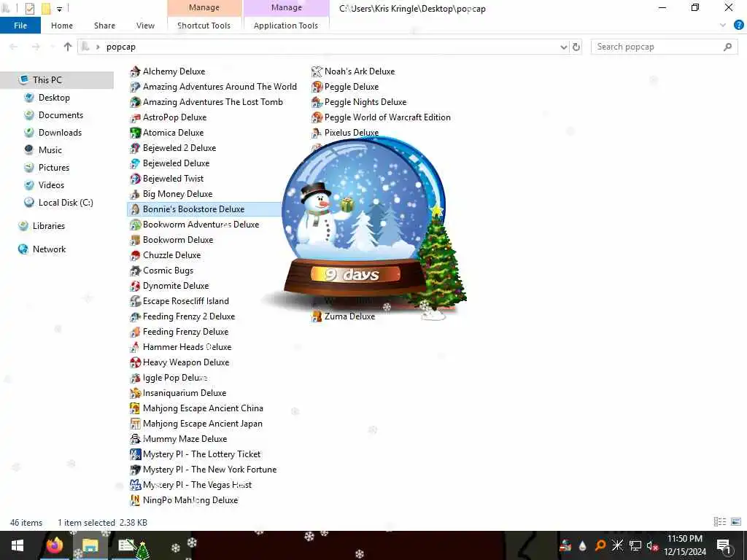Click the muted volume tray icon

[x=651, y=545]
